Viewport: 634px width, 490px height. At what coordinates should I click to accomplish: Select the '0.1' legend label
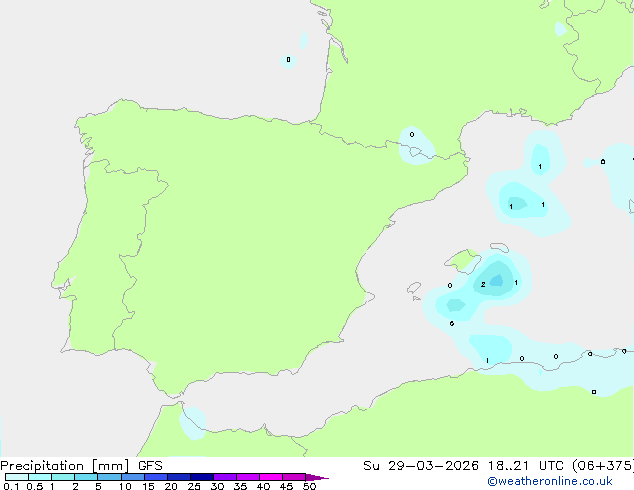[11, 486]
